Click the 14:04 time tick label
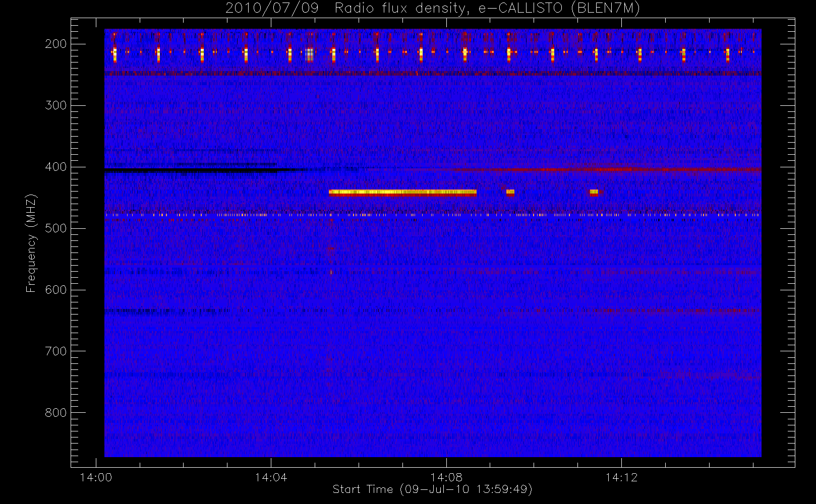Image resolution: width=816 pixels, height=504 pixels. 271,477
